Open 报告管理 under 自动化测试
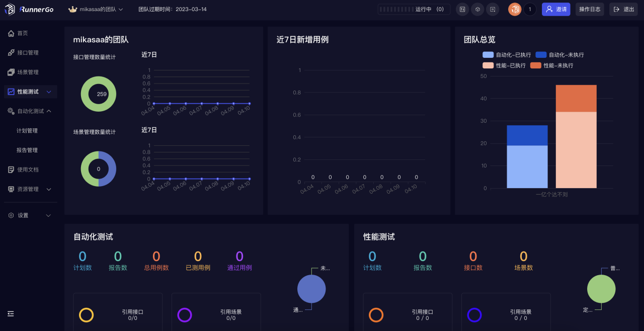Image resolution: width=644 pixels, height=331 pixels. click(x=27, y=150)
